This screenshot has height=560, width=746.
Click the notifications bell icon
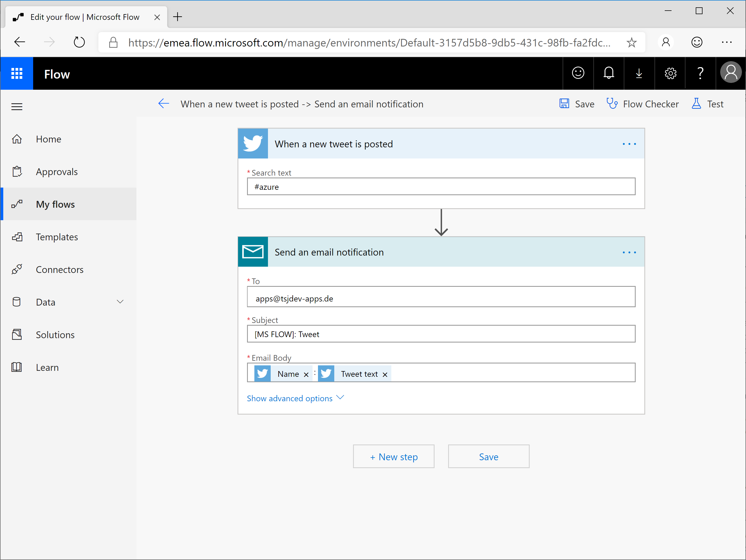tap(608, 73)
